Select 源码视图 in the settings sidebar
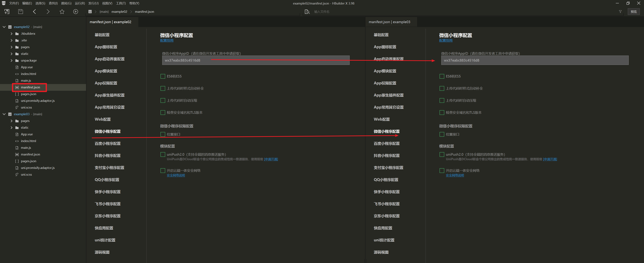Screen dimensions: 644x263 [102, 252]
